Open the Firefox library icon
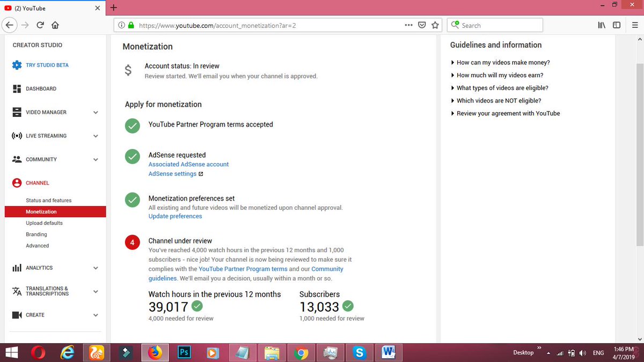The height and width of the screenshot is (362, 644). (x=602, y=25)
